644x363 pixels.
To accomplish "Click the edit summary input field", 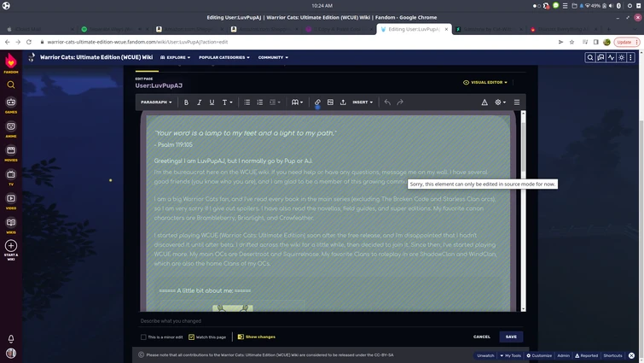I will 332,321.
